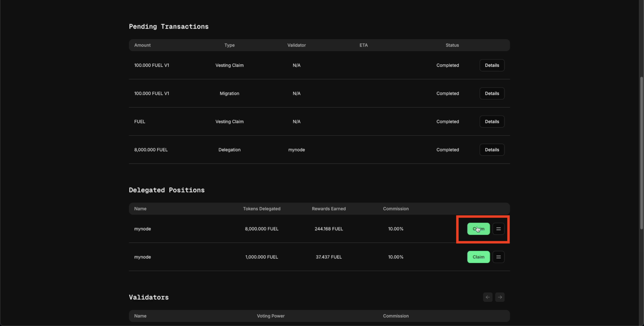Image resolution: width=644 pixels, height=326 pixels.
Task: Click Voting Power header in Validators
Action: pos(270,316)
